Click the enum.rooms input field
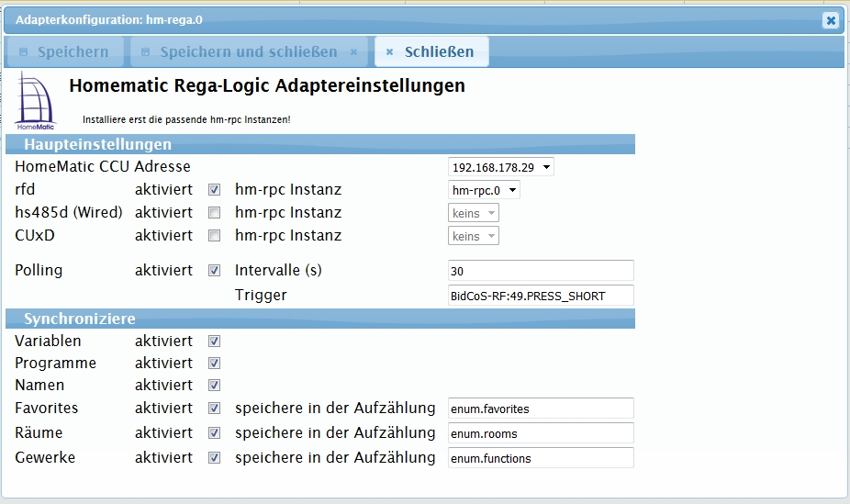The height and width of the screenshot is (504, 850). click(x=541, y=433)
